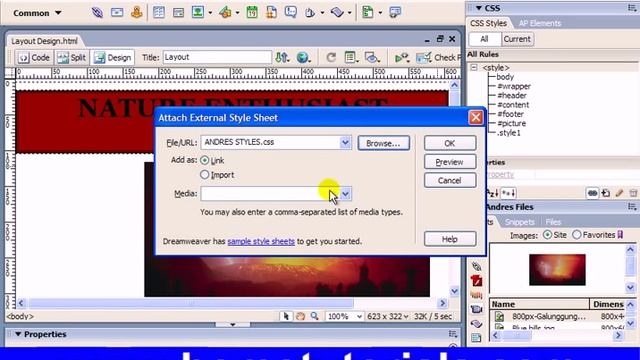The width and height of the screenshot is (640, 360).
Task: Click the Email Link icon
Action: click(117, 13)
